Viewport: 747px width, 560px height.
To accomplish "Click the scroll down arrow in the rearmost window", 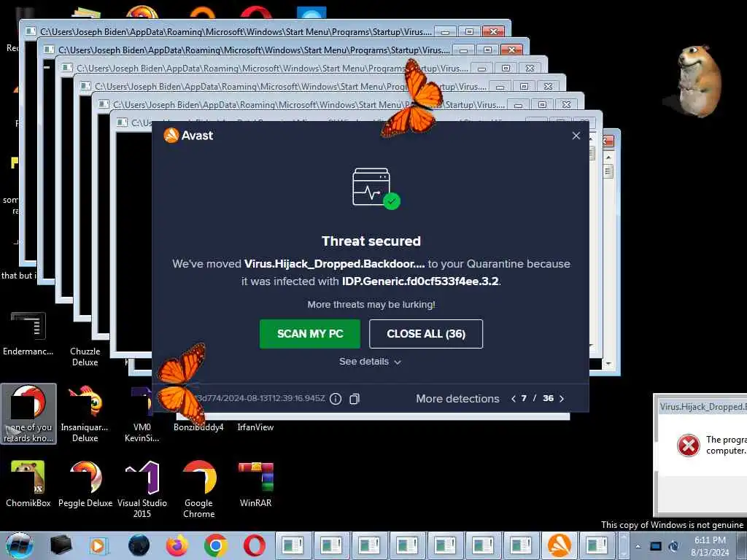I will click(x=608, y=364).
